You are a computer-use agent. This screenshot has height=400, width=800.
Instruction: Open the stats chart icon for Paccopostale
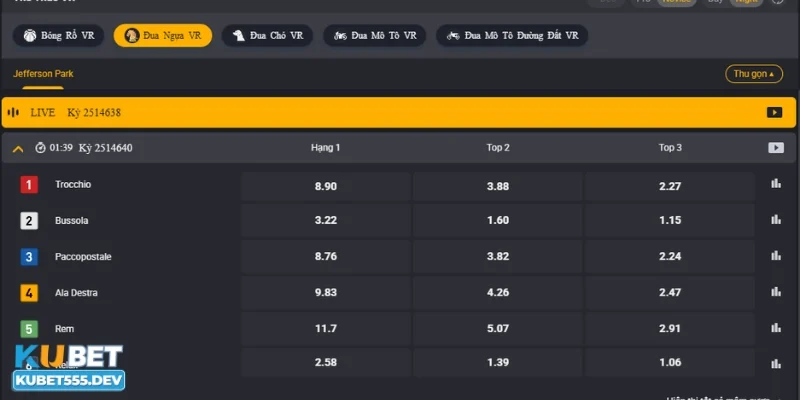775,256
